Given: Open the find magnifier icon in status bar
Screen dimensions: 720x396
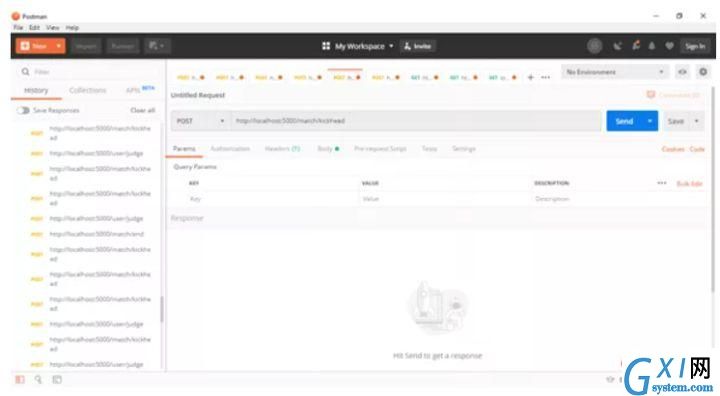Looking at the screenshot, I should 38,379.
